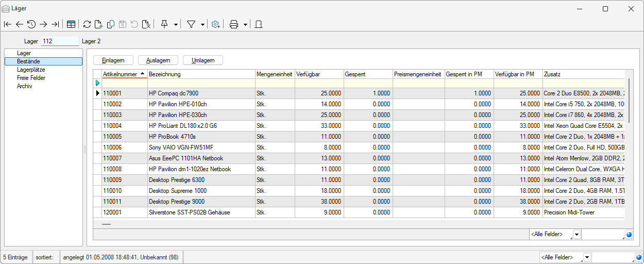This screenshot has height=264, width=644.
Task: Click HP ProLiant DL180 x2.0 G6 cell
Action: coord(201,126)
